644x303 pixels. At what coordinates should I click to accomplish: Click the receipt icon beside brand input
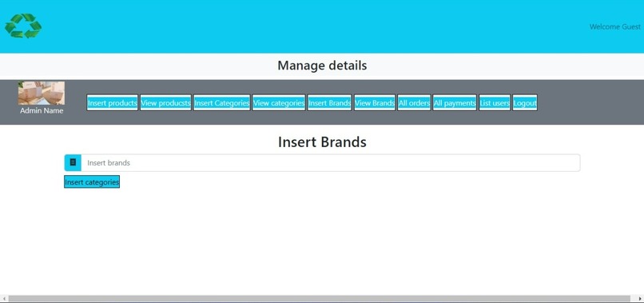[73, 163]
